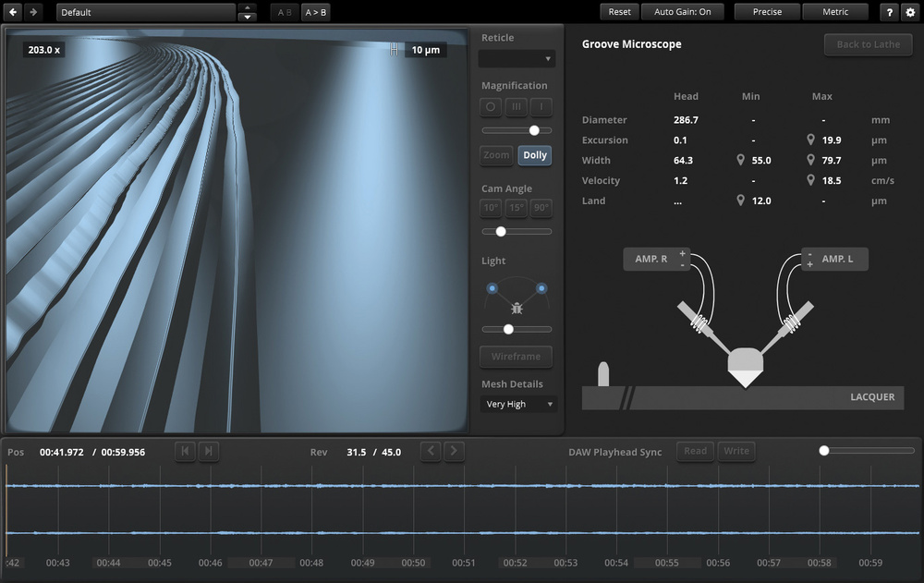Go to the next revolution arrow
Screen dimensions: 924x583
click(453, 451)
